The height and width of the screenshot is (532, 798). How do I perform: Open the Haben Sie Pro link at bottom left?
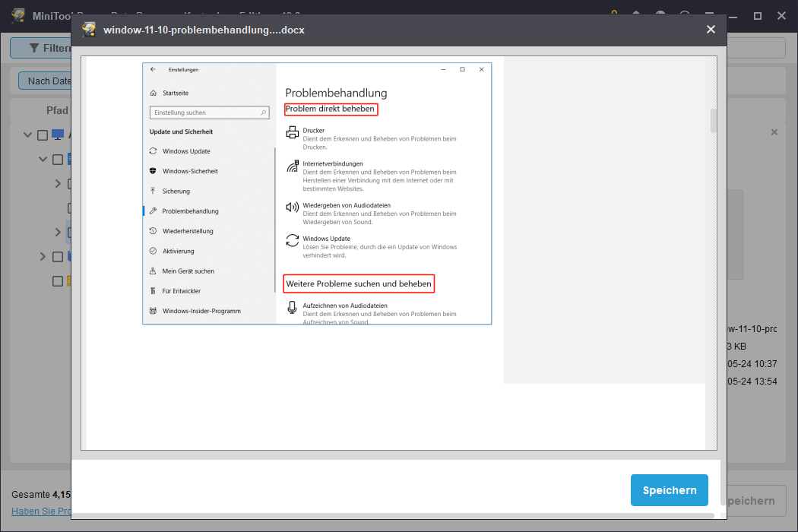tap(42, 511)
